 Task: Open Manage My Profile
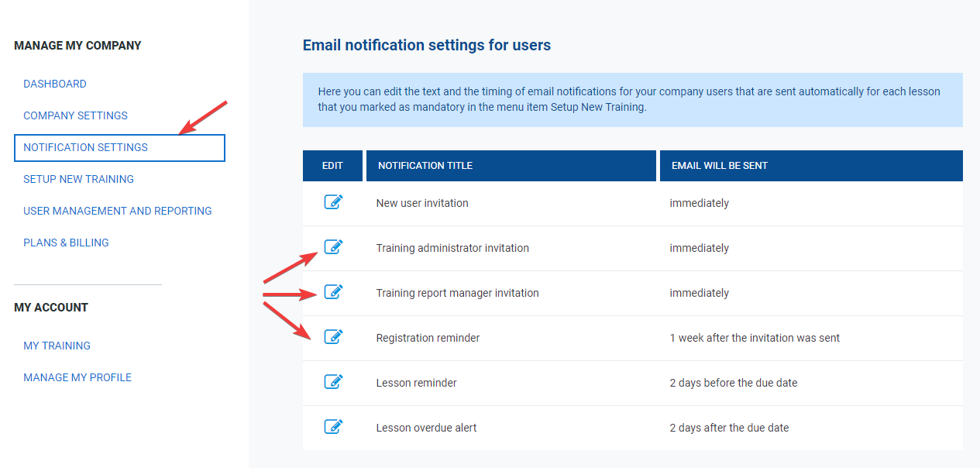77,377
